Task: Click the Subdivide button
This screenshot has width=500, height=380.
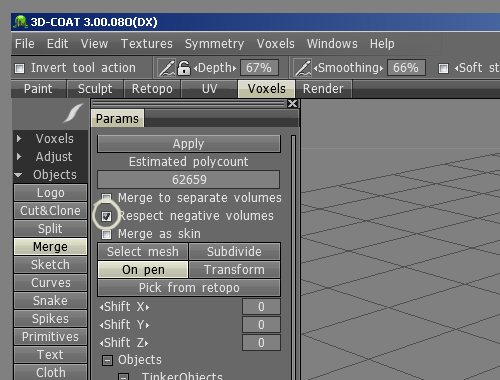Action: coord(234,252)
